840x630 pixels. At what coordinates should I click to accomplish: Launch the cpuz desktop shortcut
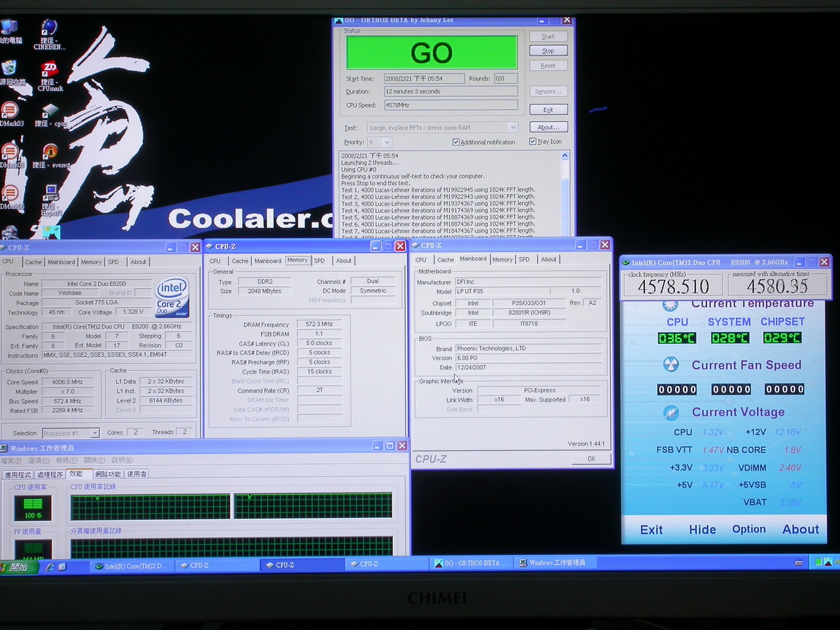pyautogui.click(x=49, y=111)
